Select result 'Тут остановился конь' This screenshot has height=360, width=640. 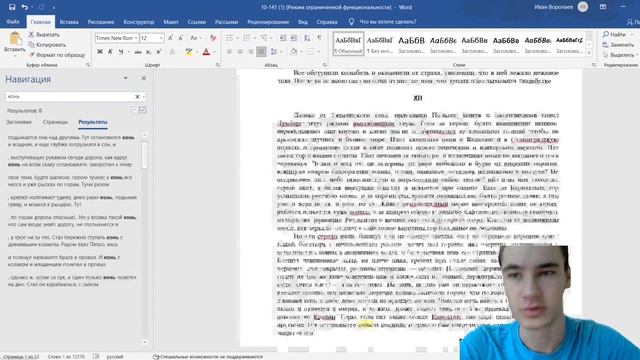(x=72, y=141)
